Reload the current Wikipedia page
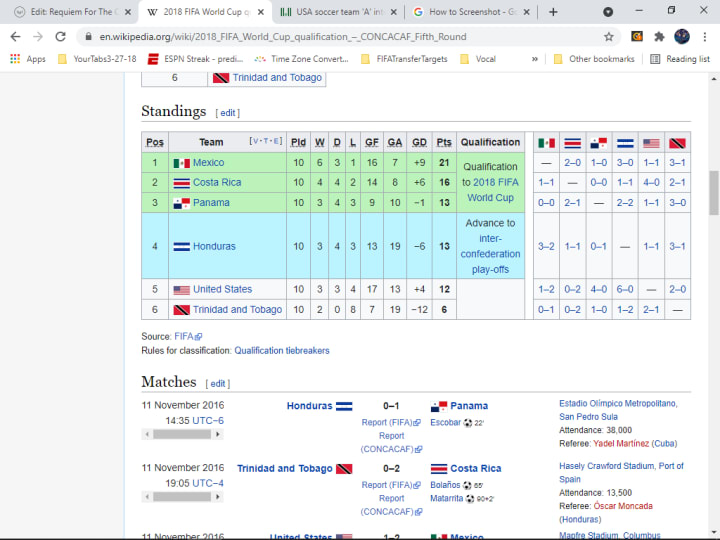 tap(60, 37)
